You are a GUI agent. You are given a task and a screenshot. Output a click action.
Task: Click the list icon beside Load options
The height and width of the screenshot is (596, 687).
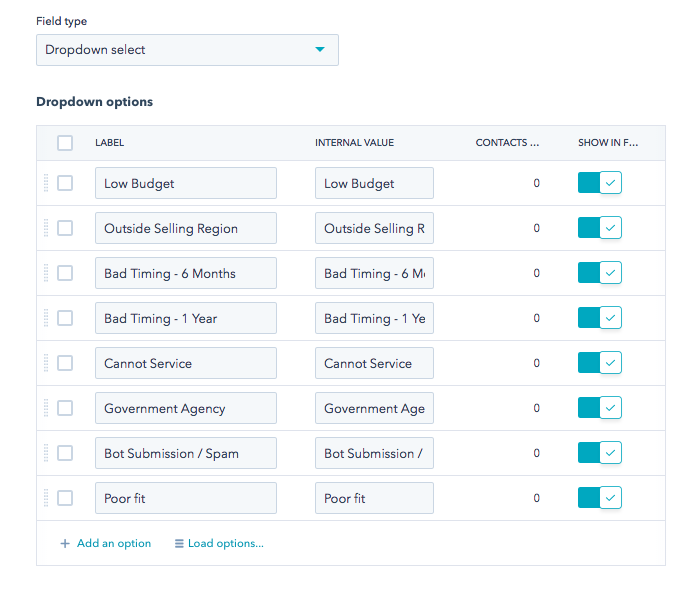pos(179,544)
